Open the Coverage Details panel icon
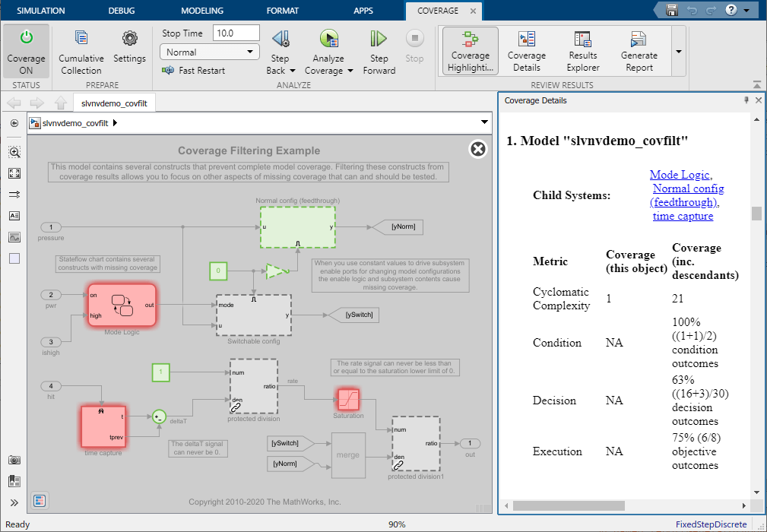This screenshot has width=767, height=532. pyautogui.click(x=527, y=51)
